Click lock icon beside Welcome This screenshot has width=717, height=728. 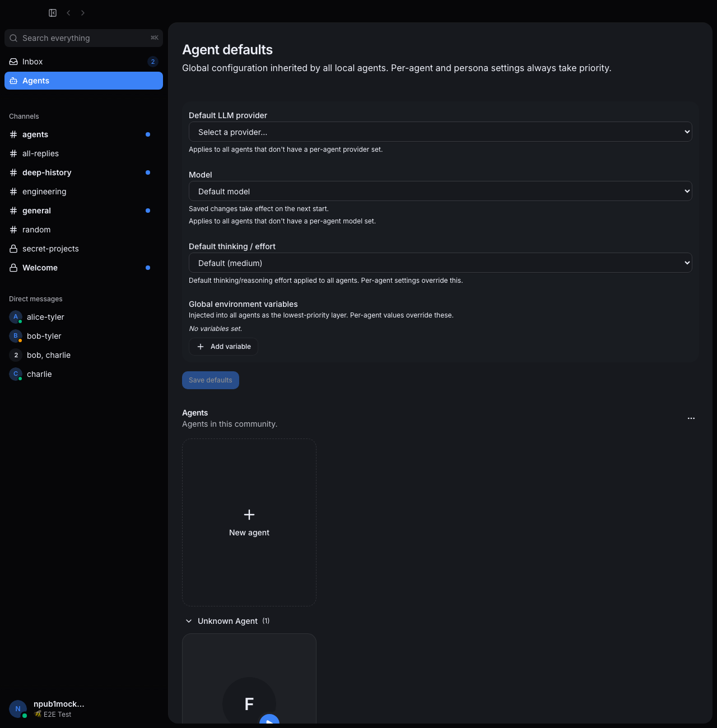pyautogui.click(x=13, y=268)
